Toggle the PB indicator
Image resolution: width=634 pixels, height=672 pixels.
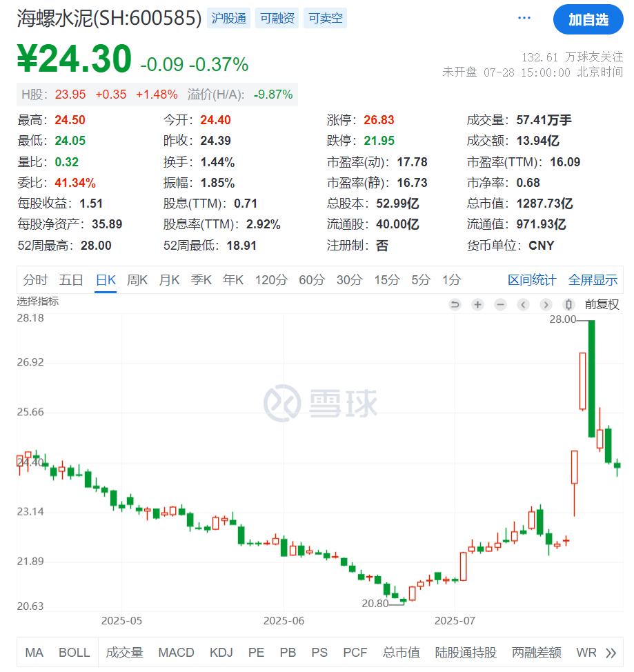(x=288, y=653)
